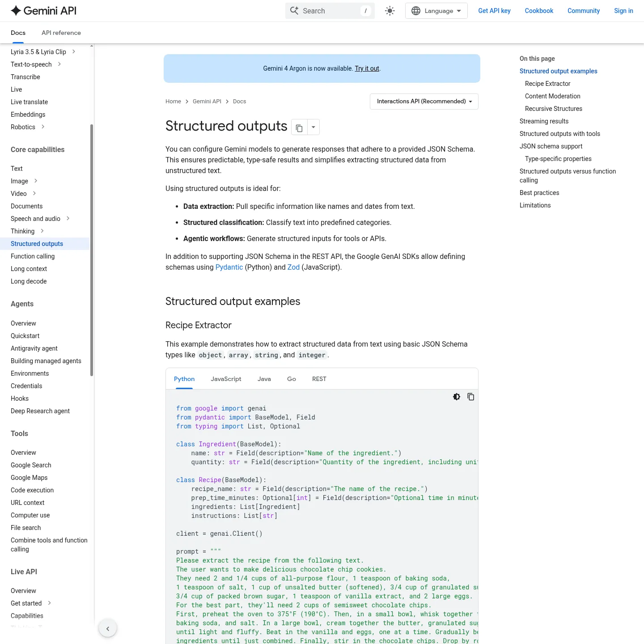Image resolution: width=644 pixels, height=644 pixels.
Task: Expand the Robotics menu item
Action: pyautogui.click(x=43, y=127)
